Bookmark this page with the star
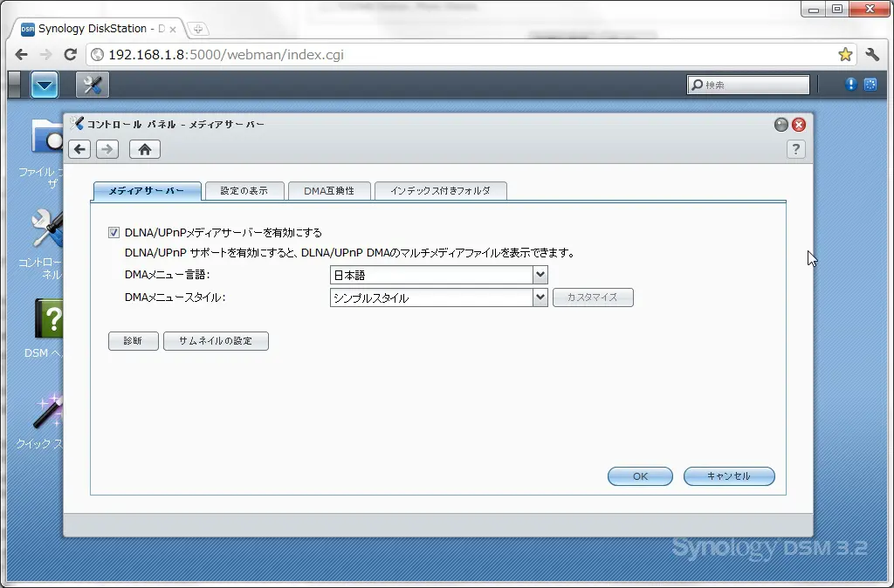The image size is (894, 588). [845, 55]
